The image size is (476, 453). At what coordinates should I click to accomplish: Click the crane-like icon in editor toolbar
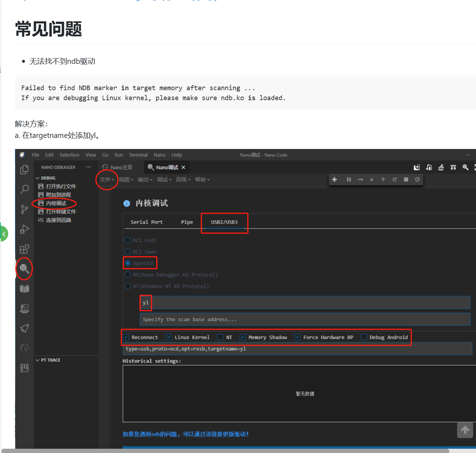[x=429, y=168]
